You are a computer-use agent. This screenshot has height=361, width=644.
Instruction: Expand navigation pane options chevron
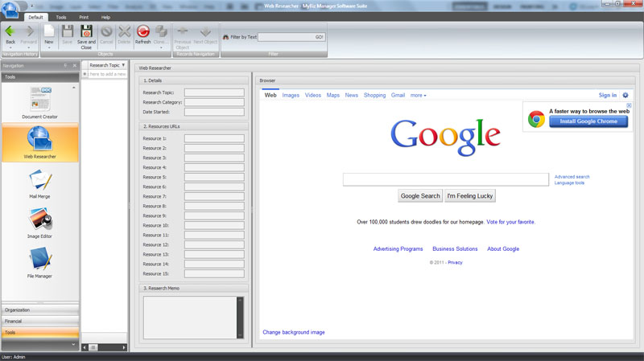(x=73, y=344)
